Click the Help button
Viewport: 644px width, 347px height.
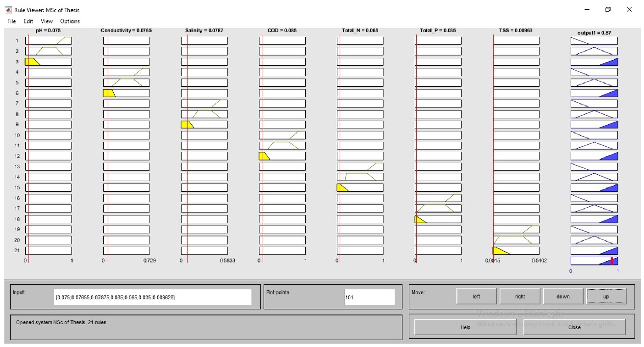[465, 327]
